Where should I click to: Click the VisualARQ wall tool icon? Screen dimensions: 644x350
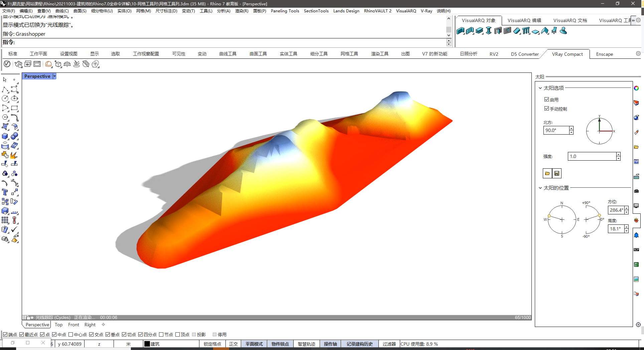pyautogui.click(x=461, y=31)
